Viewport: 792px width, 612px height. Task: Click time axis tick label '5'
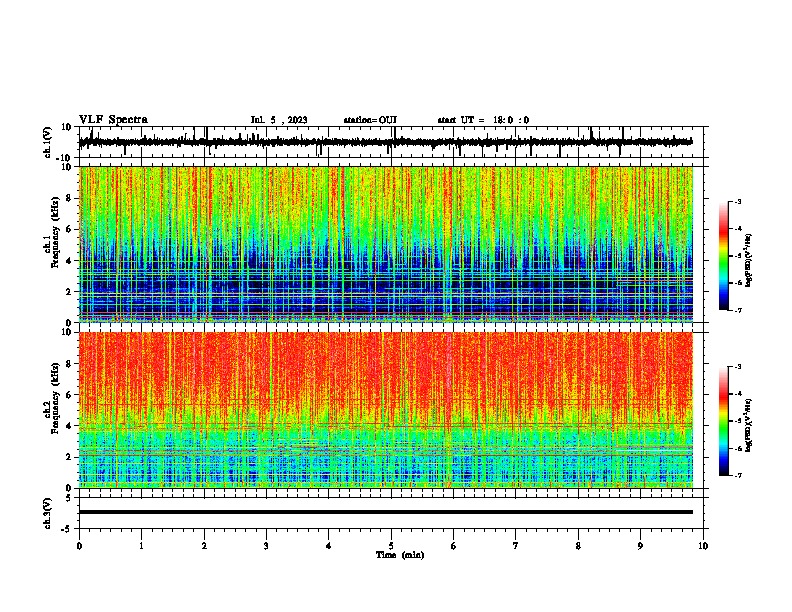tap(391, 546)
